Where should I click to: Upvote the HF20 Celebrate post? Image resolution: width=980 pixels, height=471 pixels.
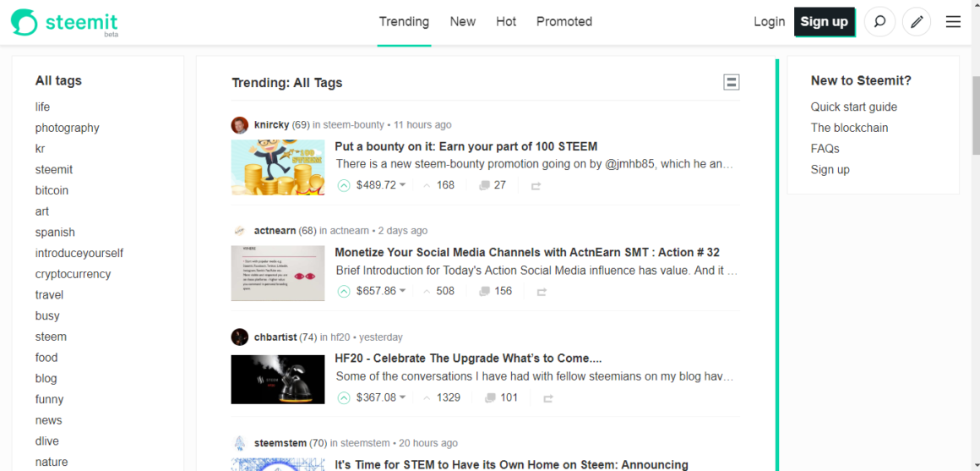point(344,397)
